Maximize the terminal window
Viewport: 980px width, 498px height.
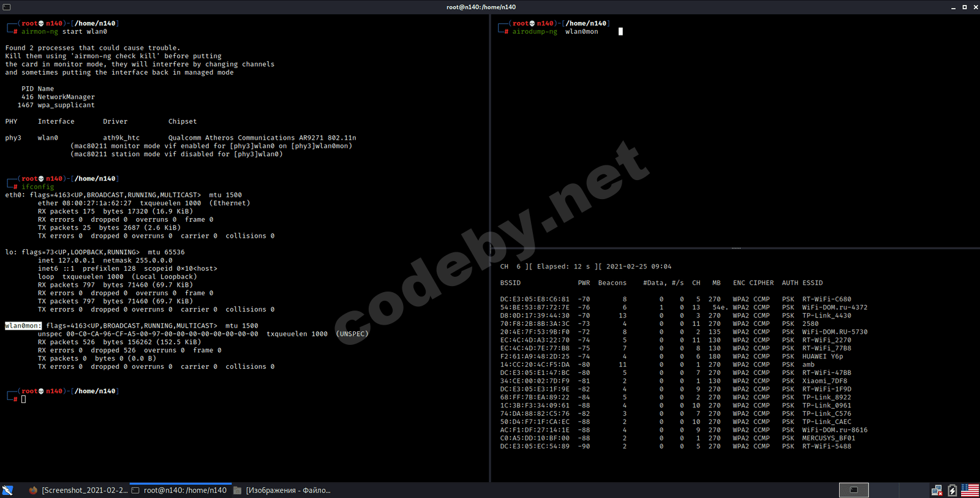click(965, 7)
